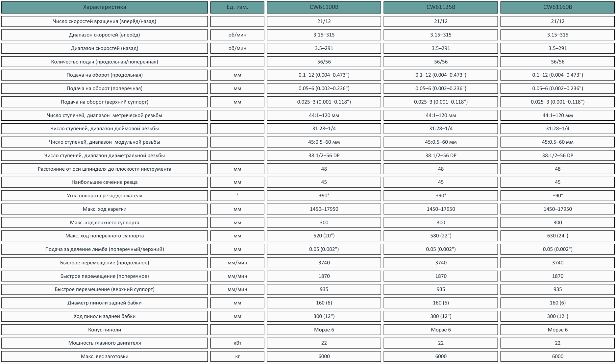Select the Макс. ход каретки row label
The width and height of the screenshot is (616, 364).
(104, 209)
